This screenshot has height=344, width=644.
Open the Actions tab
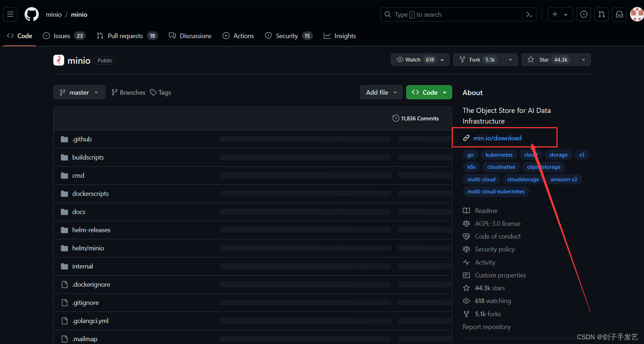[x=238, y=36]
